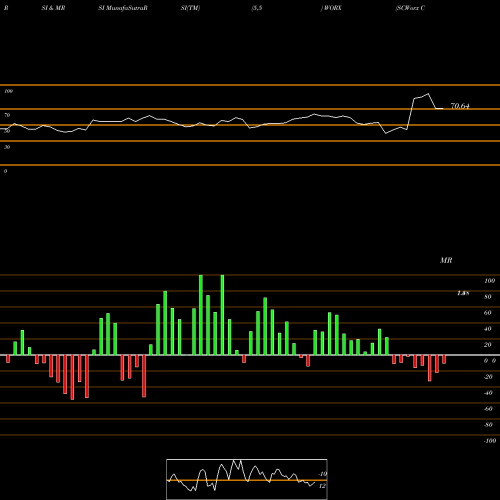Click the 'MR' panel title

click(446, 260)
